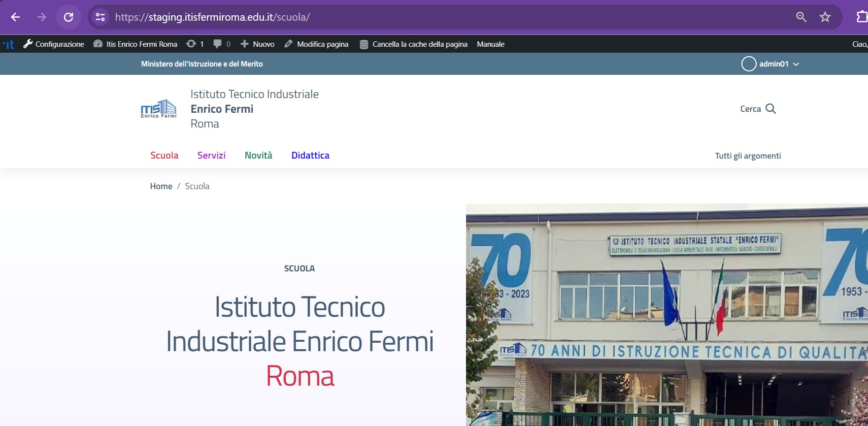Open the Configurazione admin menu
The width and height of the screenshot is (868, 426).
tap(54, 44)
